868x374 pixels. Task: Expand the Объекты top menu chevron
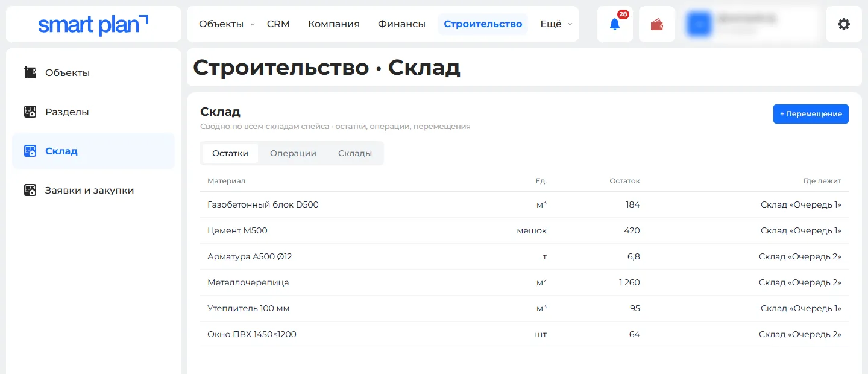[x=253, y=25]
